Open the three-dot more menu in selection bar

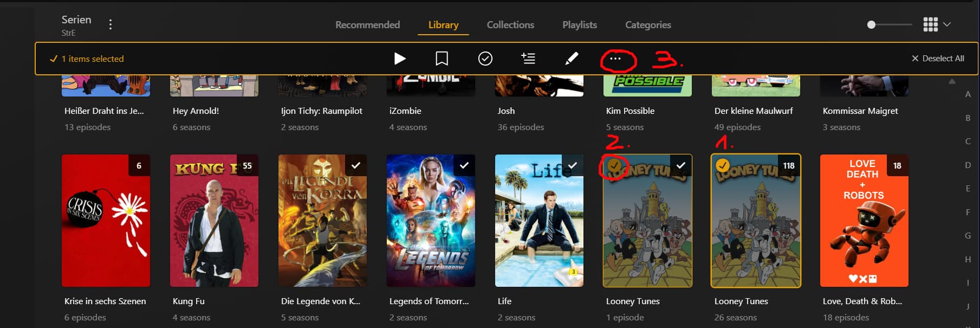615,59
